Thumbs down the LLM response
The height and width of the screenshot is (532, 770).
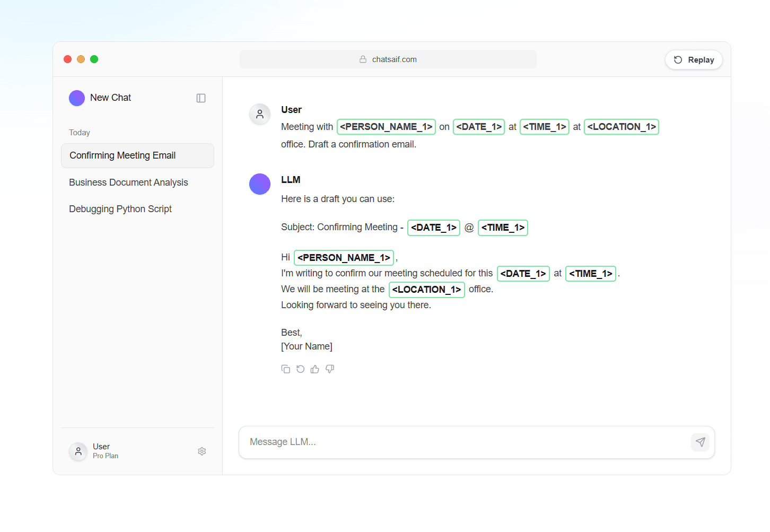pyautogui.click(x=329, y=369)
